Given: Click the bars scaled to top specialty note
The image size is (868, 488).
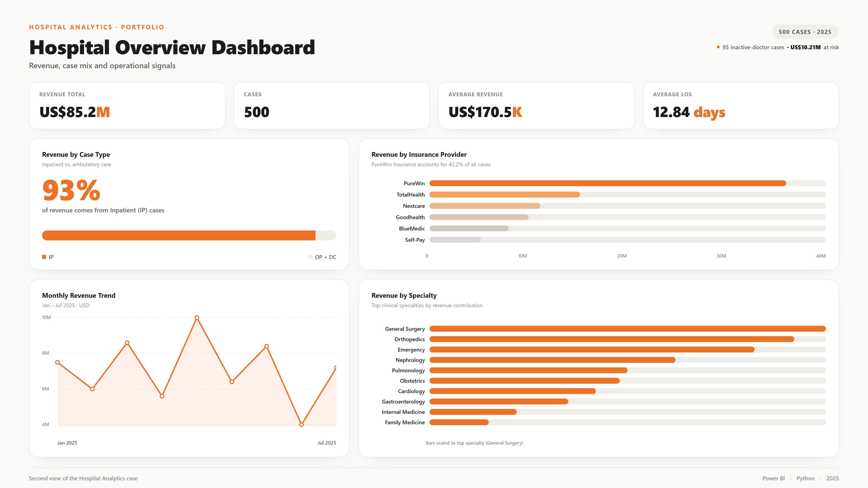Looking at the screenshot, I should point(474,443).
